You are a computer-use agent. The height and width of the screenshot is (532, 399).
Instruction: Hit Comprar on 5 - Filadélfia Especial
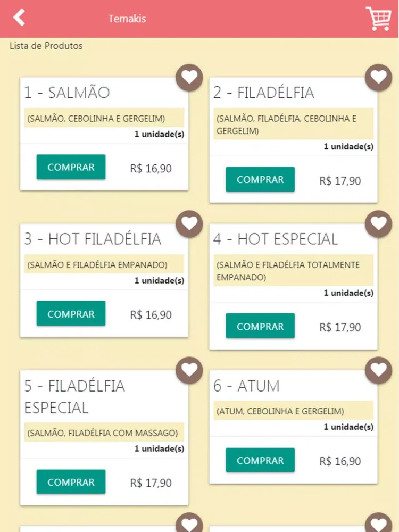pyautogui.click(x=71, y=482)
